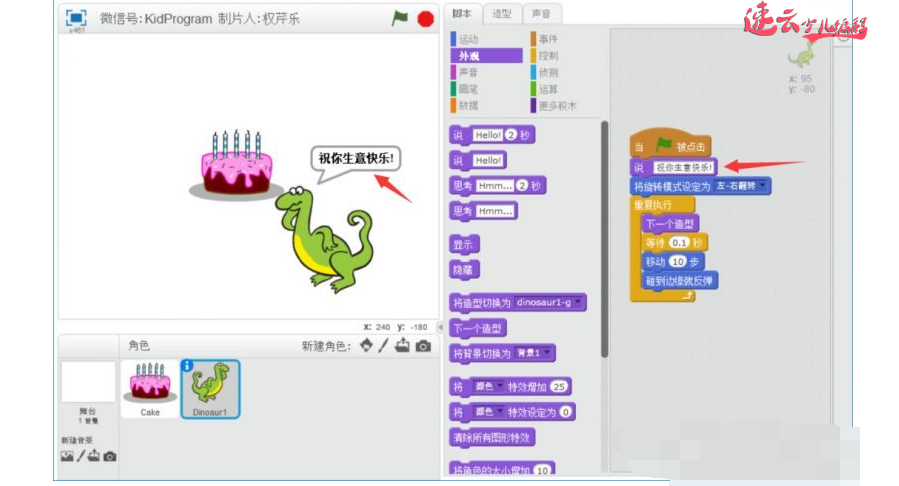This screenshot has width=899, height=486.
Task: Click the 祝你生意快乐! text field in the script's 说 block
Action: click(x=684, y=167)
